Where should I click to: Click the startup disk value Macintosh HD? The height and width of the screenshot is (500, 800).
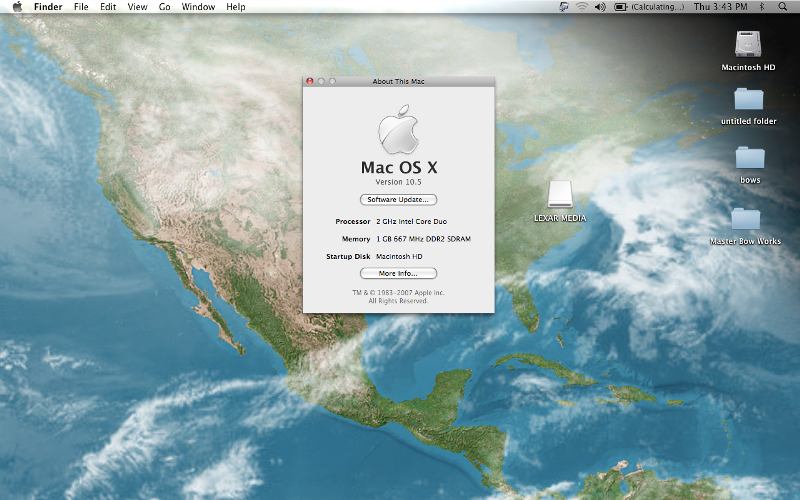(399, 257)
